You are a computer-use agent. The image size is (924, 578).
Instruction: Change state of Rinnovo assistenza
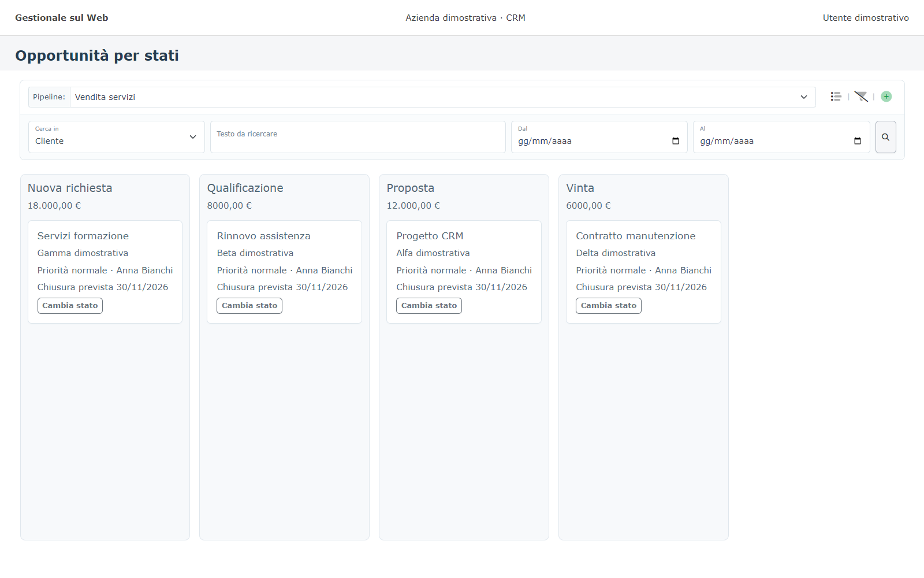coord(249,306)
